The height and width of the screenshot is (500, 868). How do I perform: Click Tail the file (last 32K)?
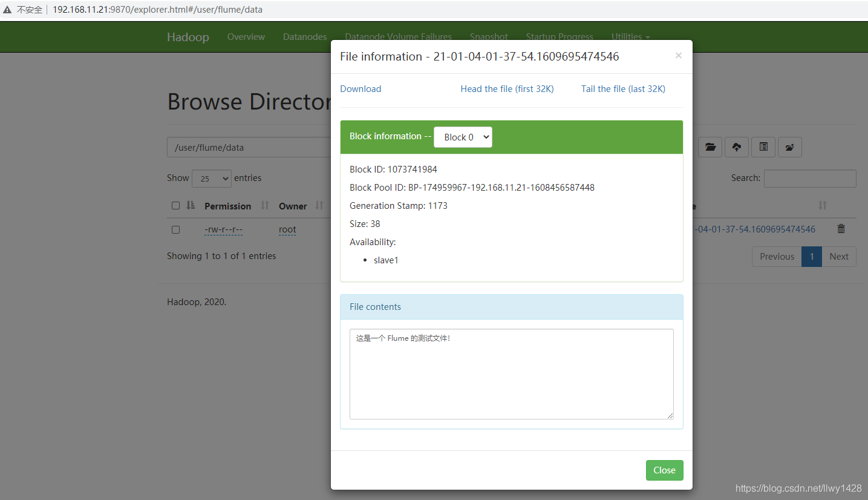pyautogui.click(x=623, y=89)
